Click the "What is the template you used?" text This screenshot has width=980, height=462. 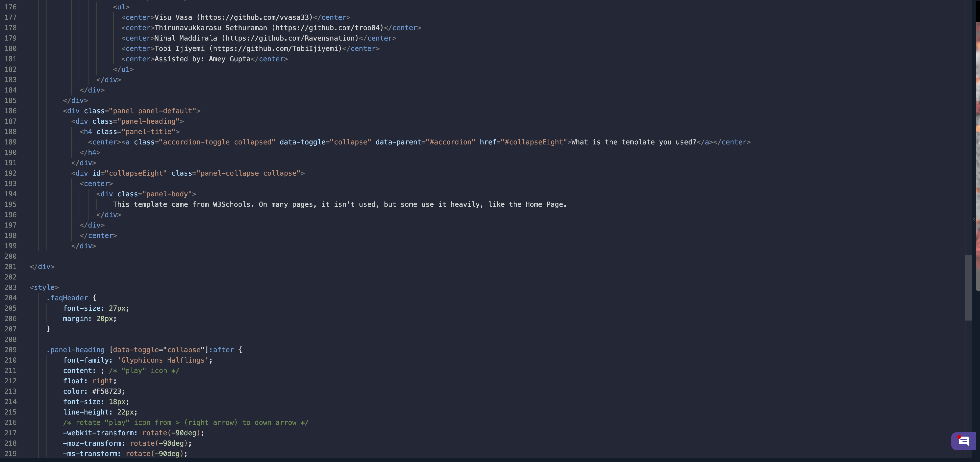coord(633,142)
